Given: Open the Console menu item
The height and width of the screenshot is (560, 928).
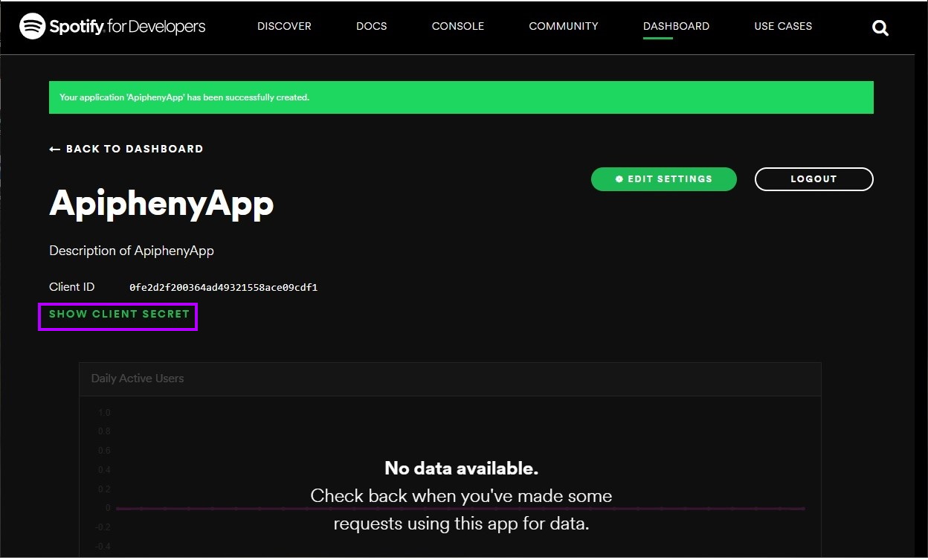Looking at the screenshot, I should (x=458, y=26).
